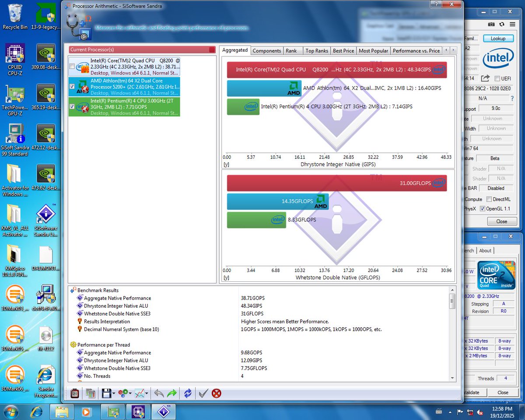Uncheck the Intel Pentium 4 CPU checkbox

pos(72,107)
